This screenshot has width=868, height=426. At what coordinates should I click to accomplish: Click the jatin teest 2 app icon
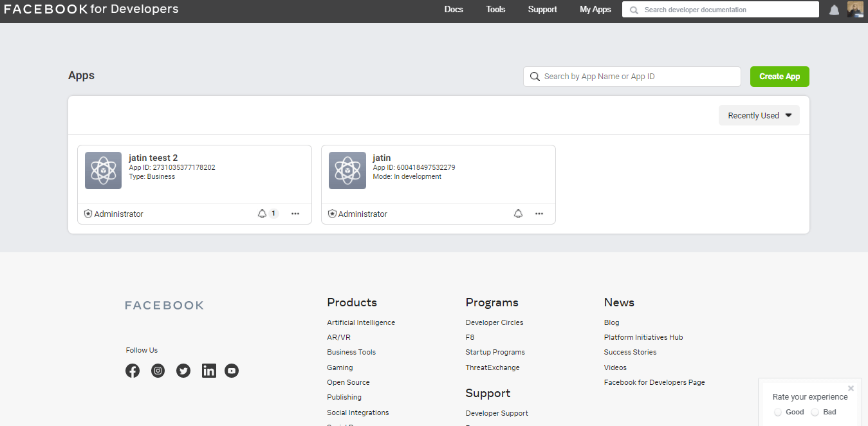coord(103,171)
